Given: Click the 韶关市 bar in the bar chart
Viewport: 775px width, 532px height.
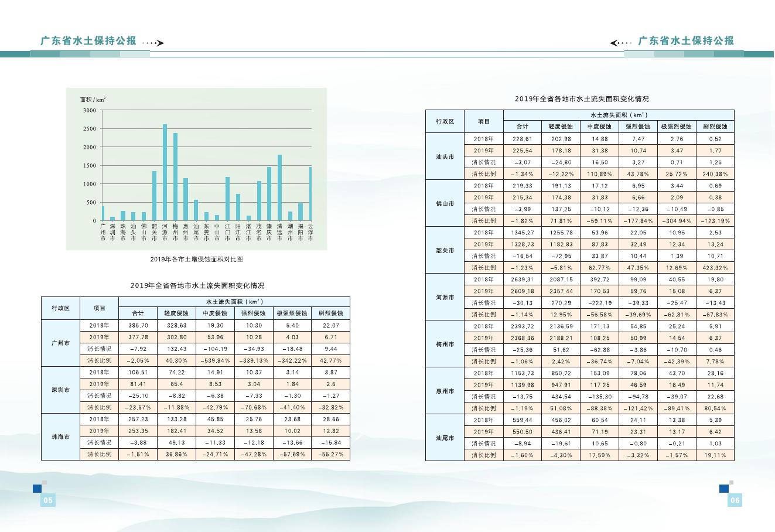Looking at the screenshot, I should pyautogui.click(x=154, y=196).
